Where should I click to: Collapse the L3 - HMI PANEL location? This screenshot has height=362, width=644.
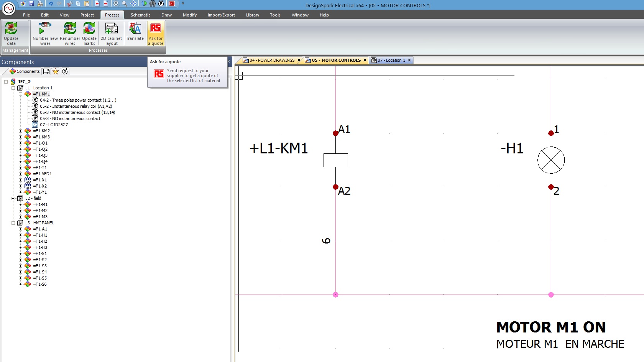(13, 223)
